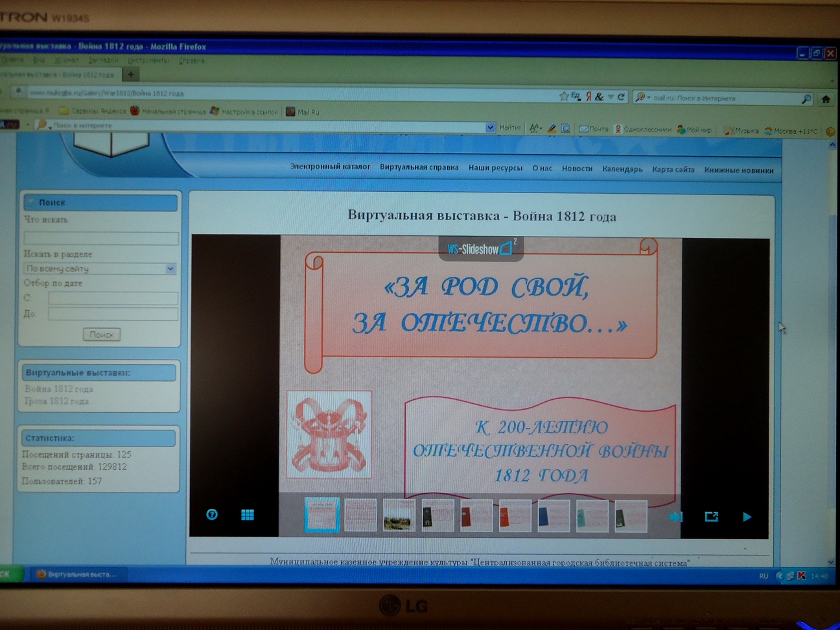Click the WS-Slideshow logo badge

coord(481,249)
